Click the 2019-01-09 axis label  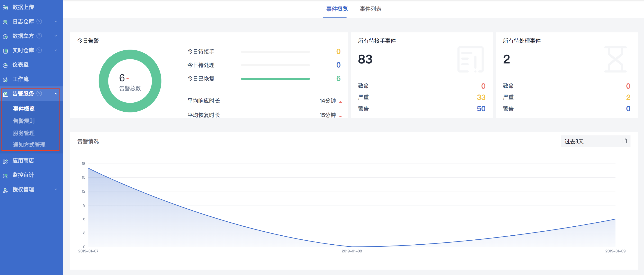pyautogui.click(x=615, y=251)
